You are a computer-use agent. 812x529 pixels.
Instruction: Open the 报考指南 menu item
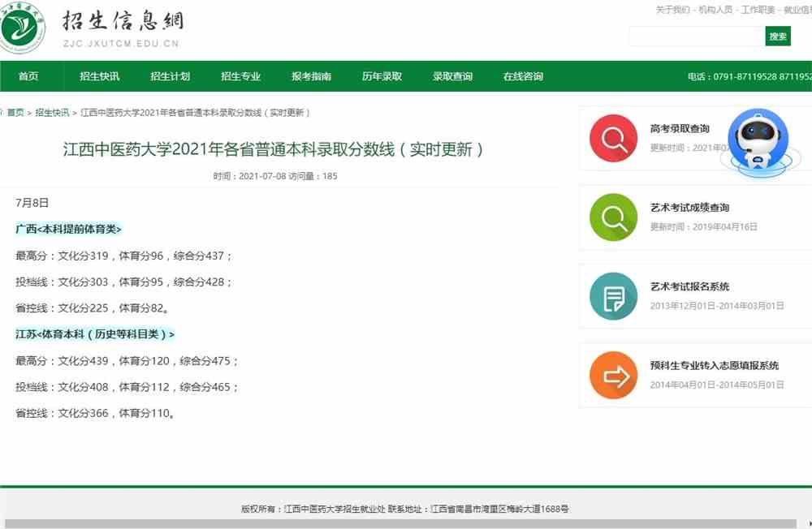point(311,76)
